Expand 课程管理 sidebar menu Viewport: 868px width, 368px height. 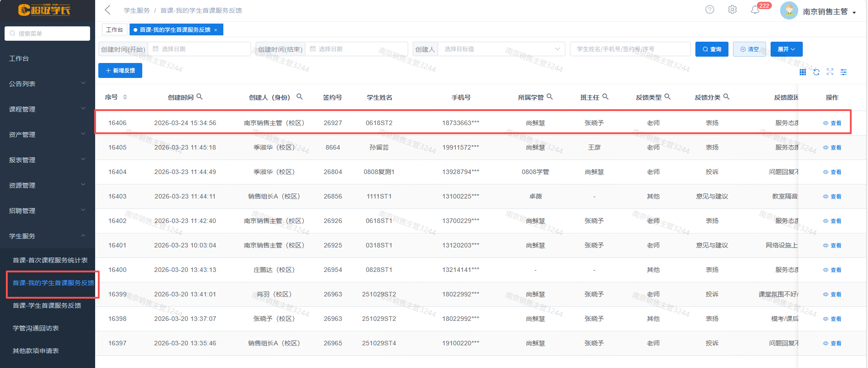pos(47,109)
